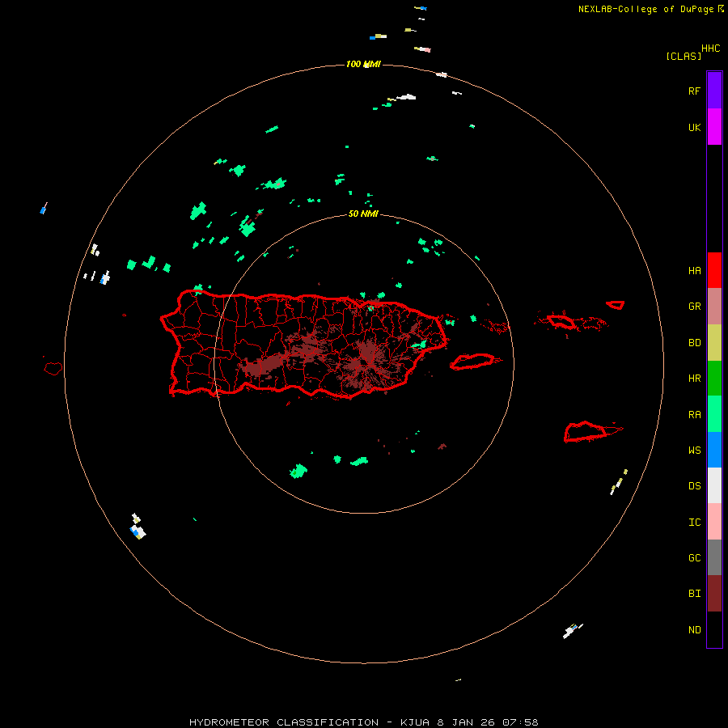Click the UK magenta legend swatch
The image size is (728, 728).
coord(714,127)
